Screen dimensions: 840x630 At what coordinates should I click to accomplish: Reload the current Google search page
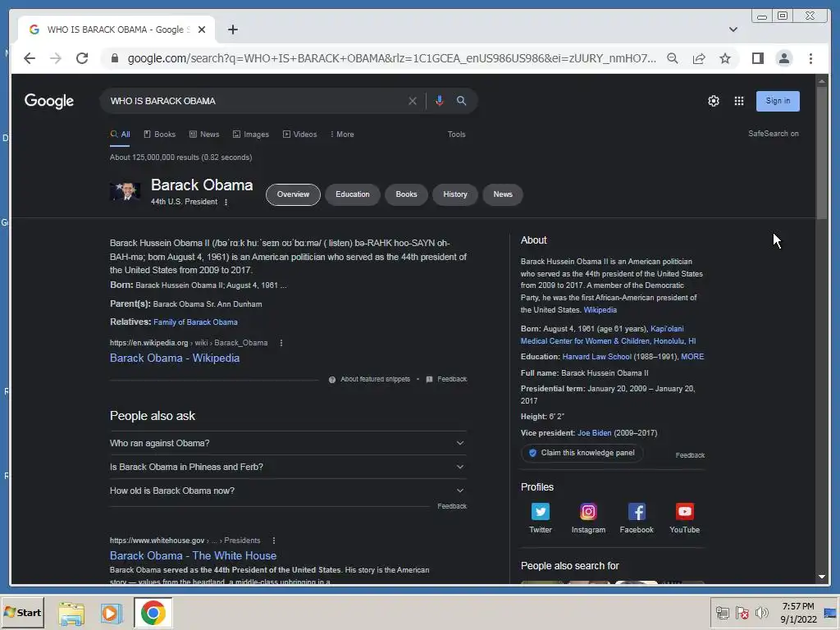[82, 58]
